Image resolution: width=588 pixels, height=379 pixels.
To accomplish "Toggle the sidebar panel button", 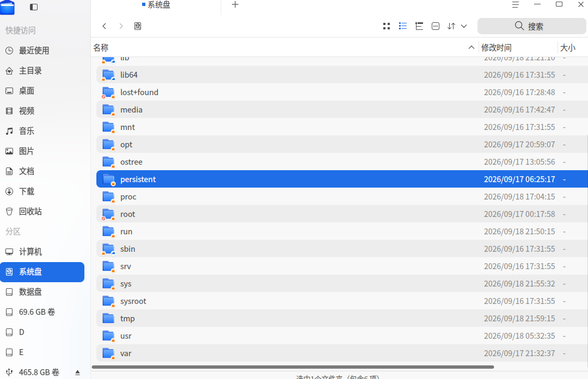I will [34, 7].
